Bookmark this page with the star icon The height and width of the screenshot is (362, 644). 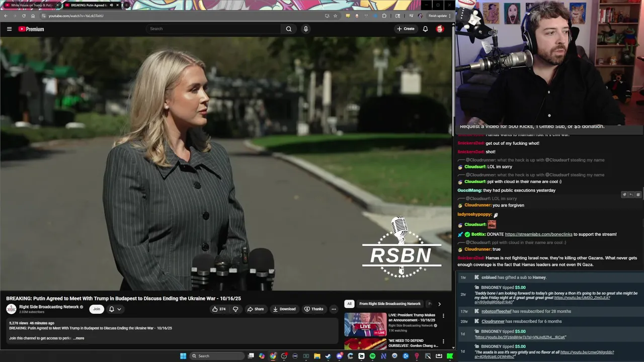(x=335, y=16)
